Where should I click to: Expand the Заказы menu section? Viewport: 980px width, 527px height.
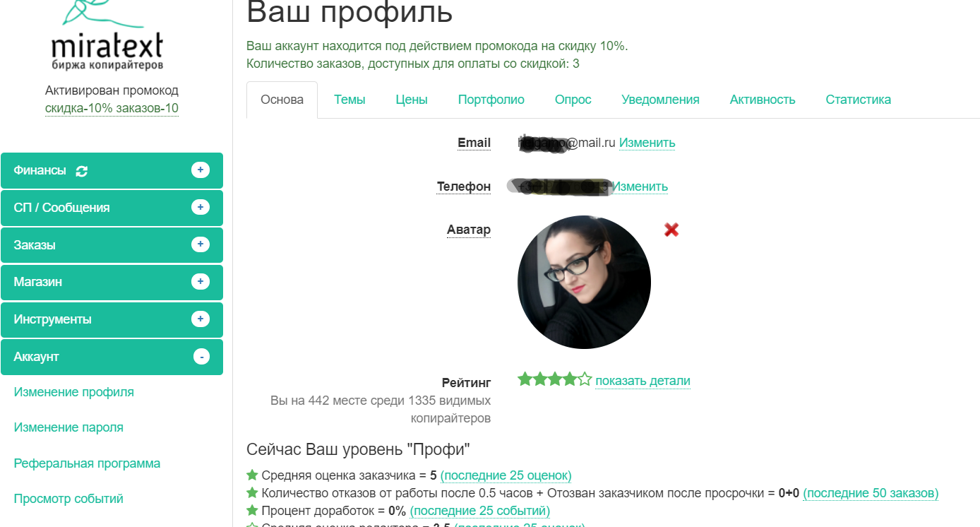coord(112,245)
